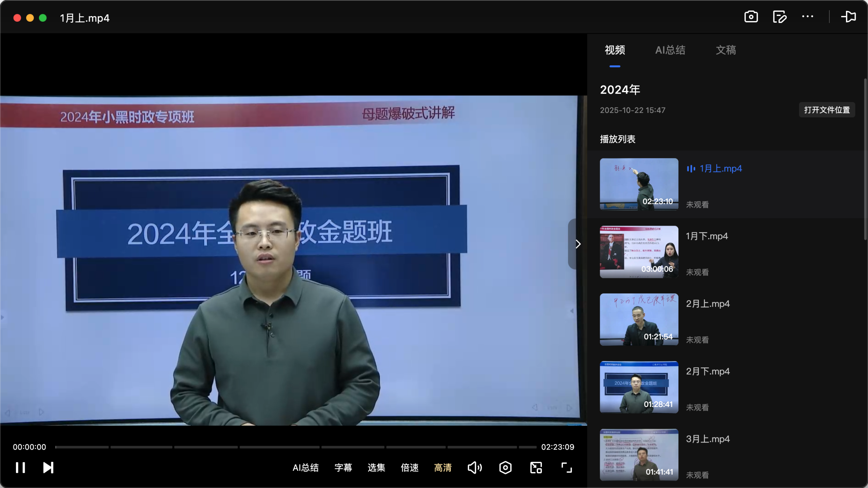Image resolution: width=868 pixels, height=488 pixels.
Task: Pin the player window with the pin icon
Action: (849, 17)
